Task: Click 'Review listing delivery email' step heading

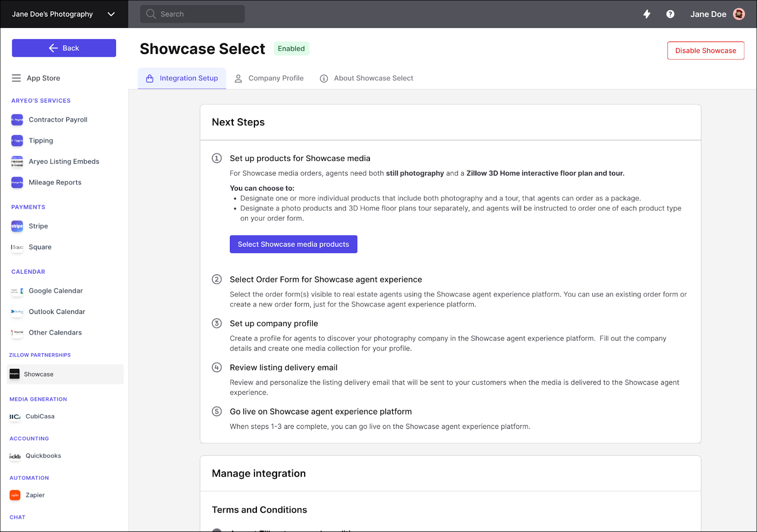Action: [284, 367]
